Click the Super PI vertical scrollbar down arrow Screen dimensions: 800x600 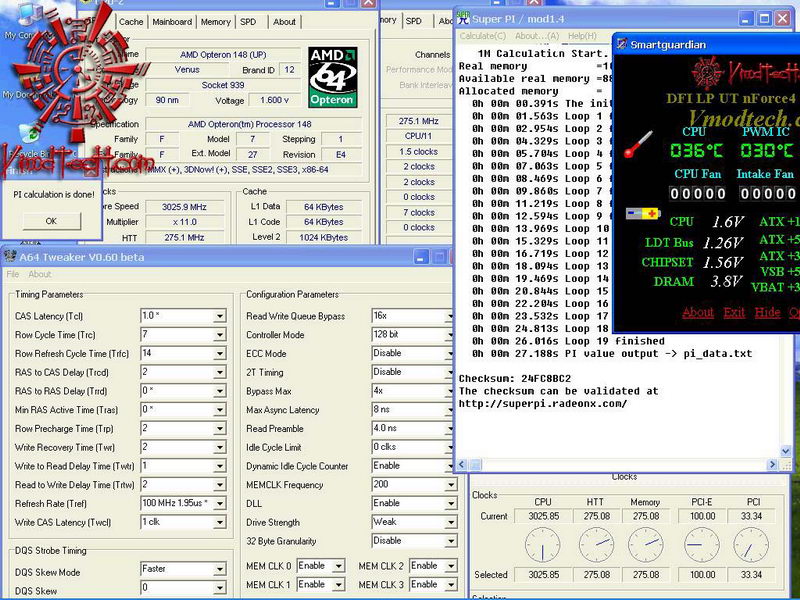[x=786, y=451]
